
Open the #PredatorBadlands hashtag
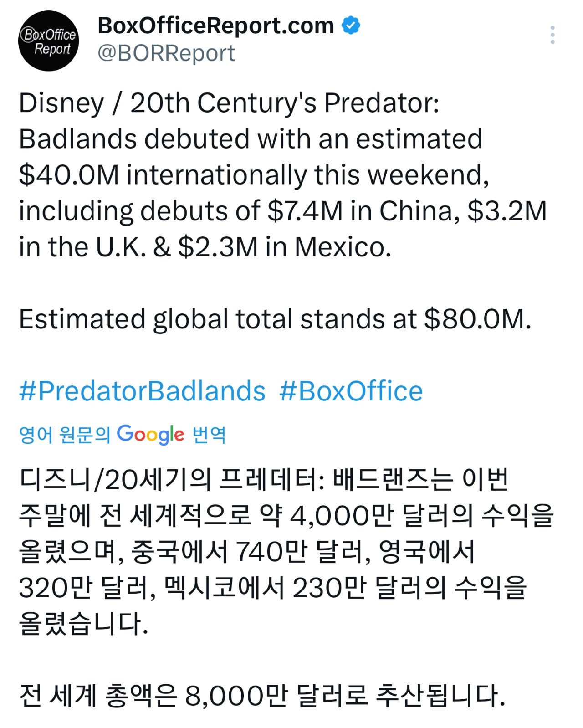[x=142, y=391]
